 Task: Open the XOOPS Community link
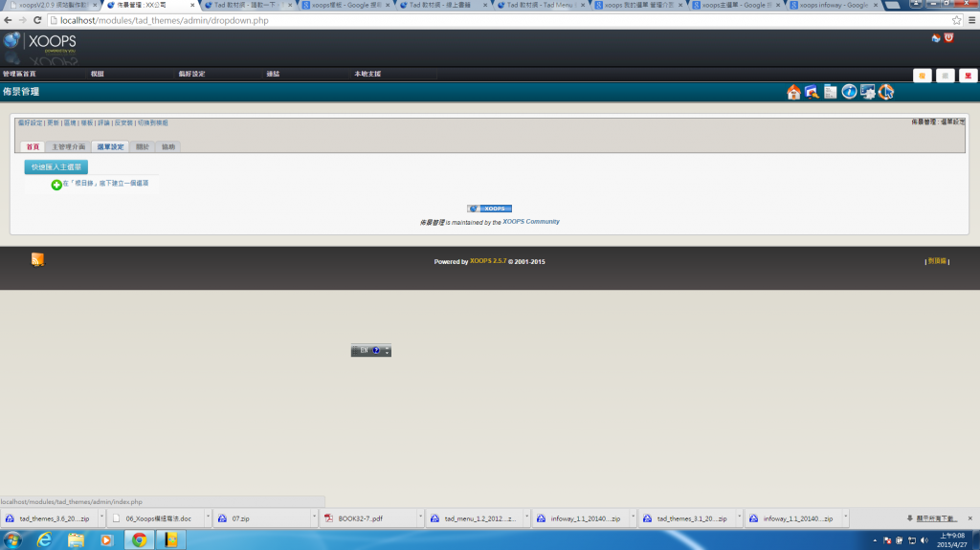tap(531, 222)
